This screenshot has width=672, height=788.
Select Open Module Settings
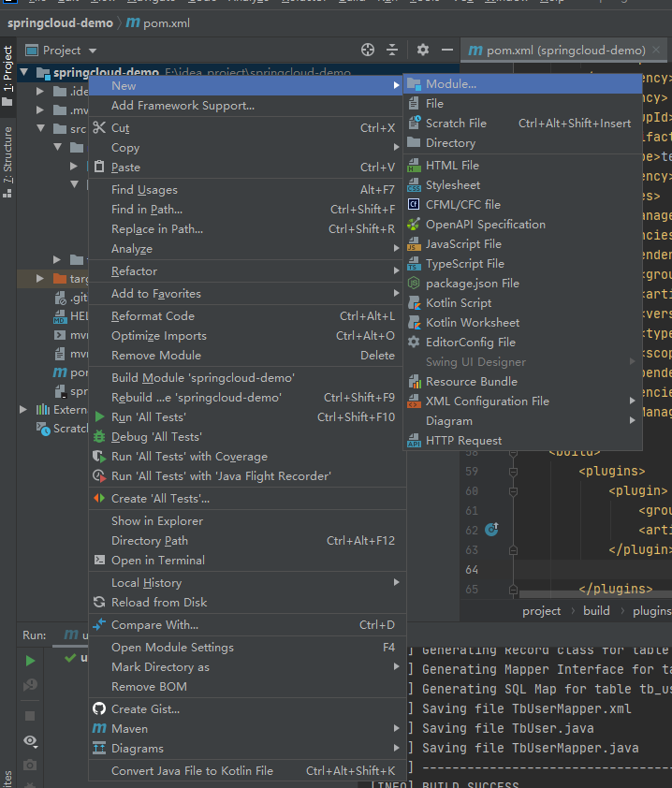coord(247,648)
